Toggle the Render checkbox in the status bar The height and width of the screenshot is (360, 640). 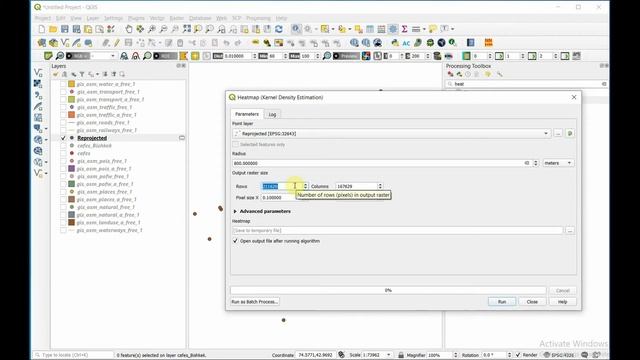518,355
